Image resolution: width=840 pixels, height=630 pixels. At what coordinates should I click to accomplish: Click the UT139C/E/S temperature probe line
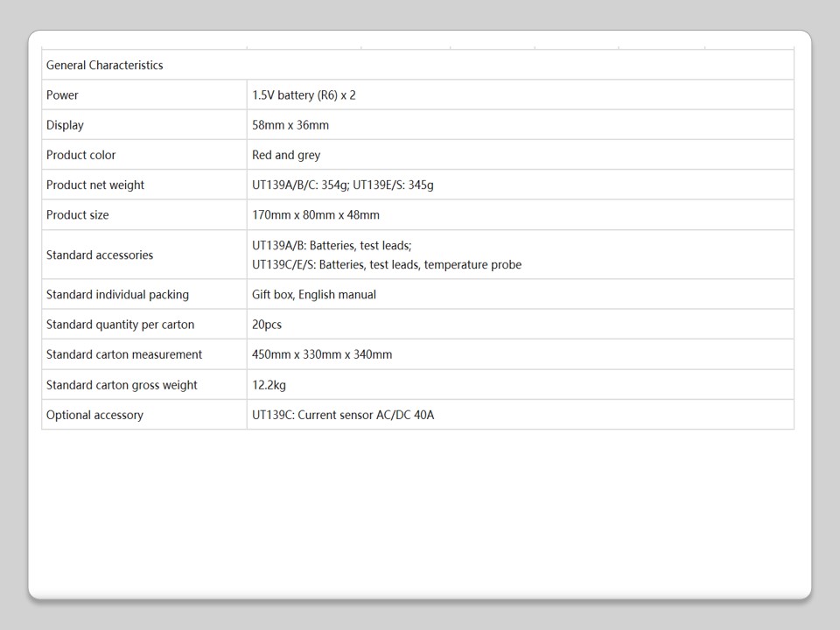click(387, 264)
